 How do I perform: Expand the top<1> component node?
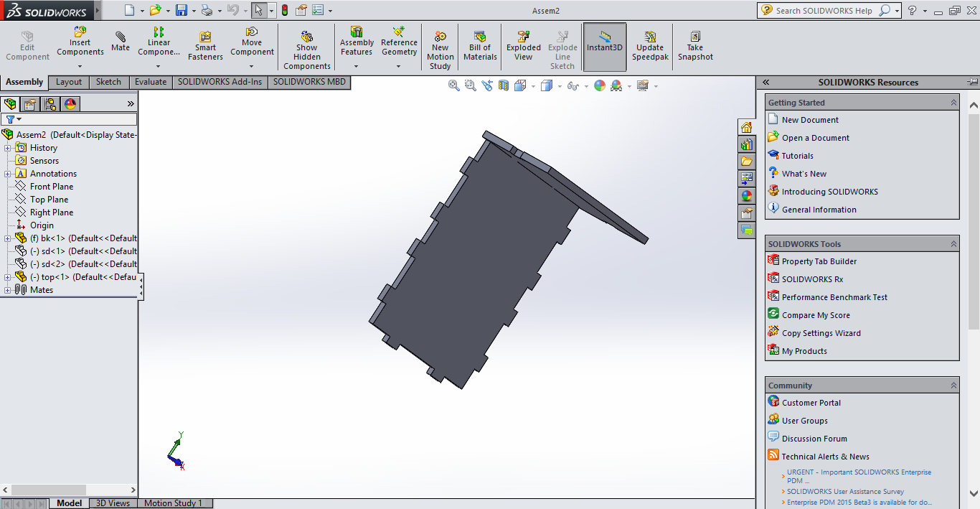[8, 277]
